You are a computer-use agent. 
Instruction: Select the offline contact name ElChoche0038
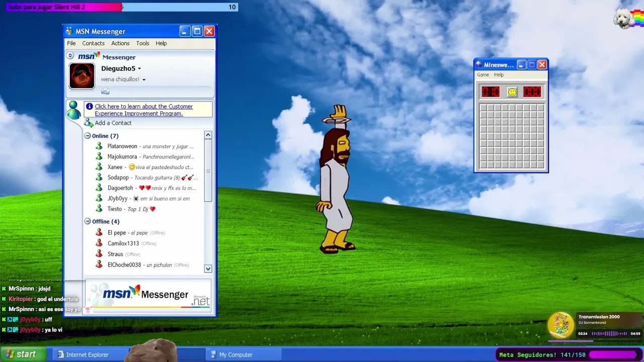click(124, 265)
